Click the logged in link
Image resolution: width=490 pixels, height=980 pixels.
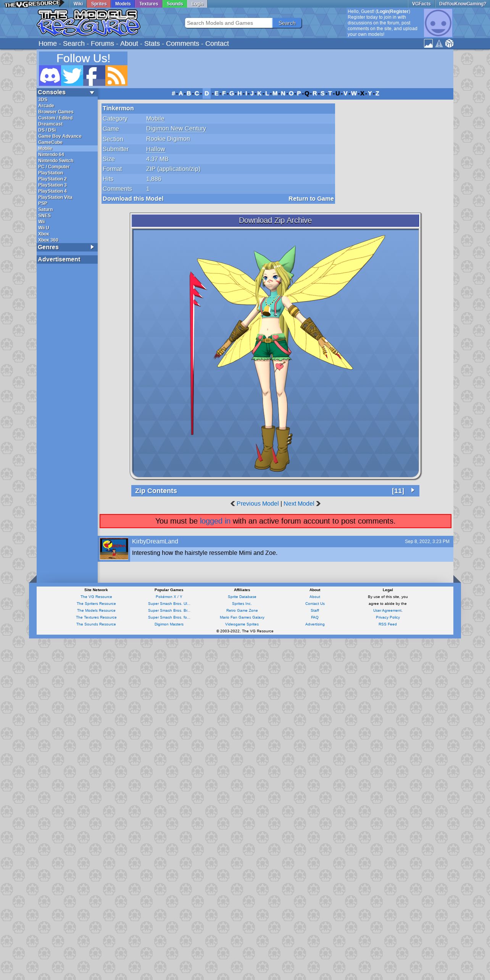(215, 521)
